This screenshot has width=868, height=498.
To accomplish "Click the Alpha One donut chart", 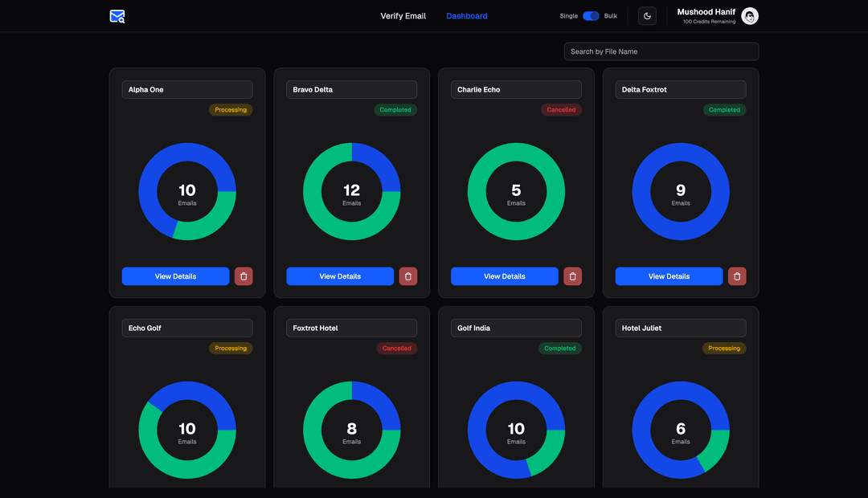I will (x=187, y=191).
